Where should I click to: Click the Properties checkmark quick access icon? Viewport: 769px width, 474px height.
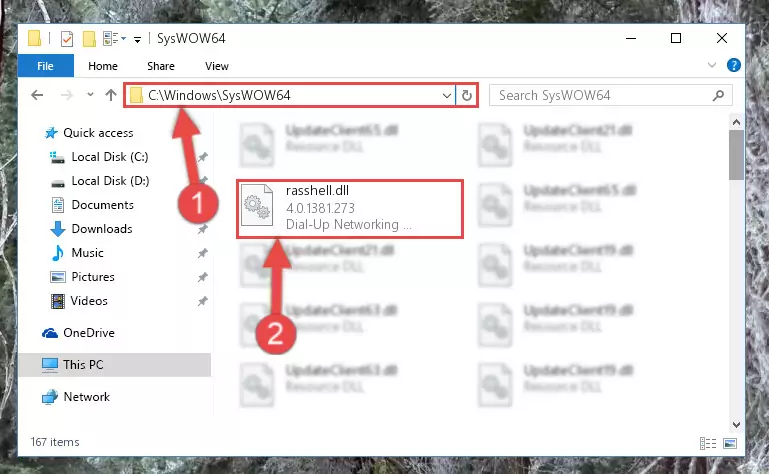point(67,38)
